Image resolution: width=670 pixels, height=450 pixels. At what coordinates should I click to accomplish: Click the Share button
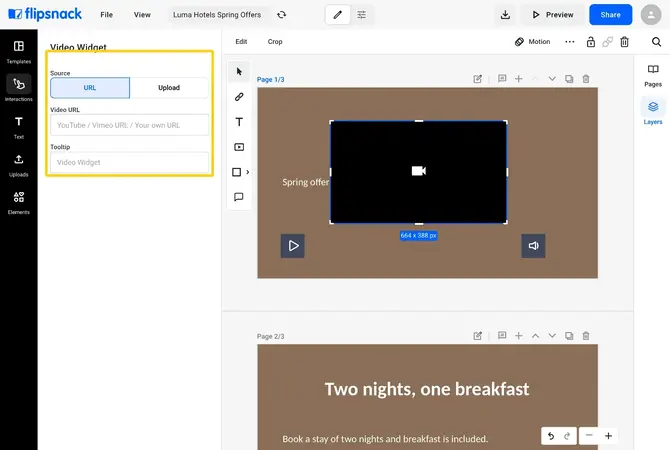click(x=610, y=15)
